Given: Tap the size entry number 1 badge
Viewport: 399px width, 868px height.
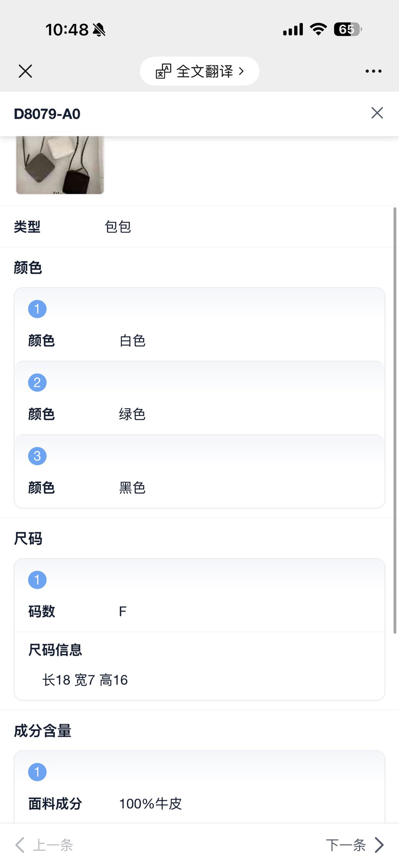Looking at the screenshot, I should 37,580.
